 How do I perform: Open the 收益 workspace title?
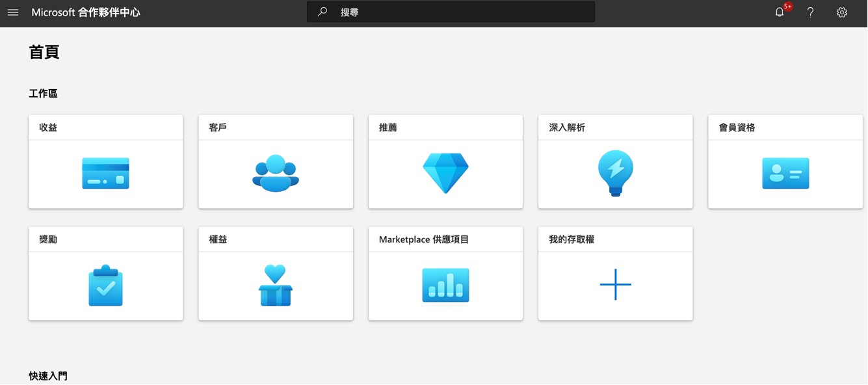click(x=48, y=127)
